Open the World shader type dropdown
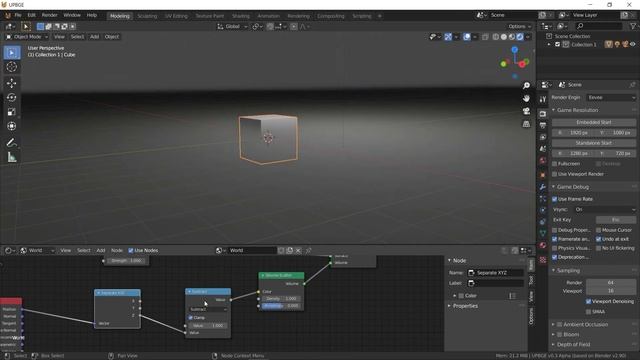The height and width of the screenshot is (360, 640). point(37,251)
